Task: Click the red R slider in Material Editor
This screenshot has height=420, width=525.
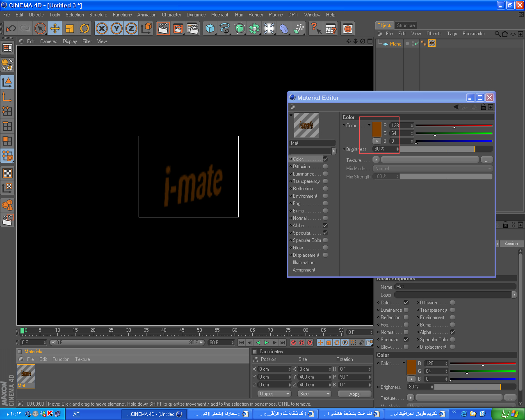Action: (454, 126)
